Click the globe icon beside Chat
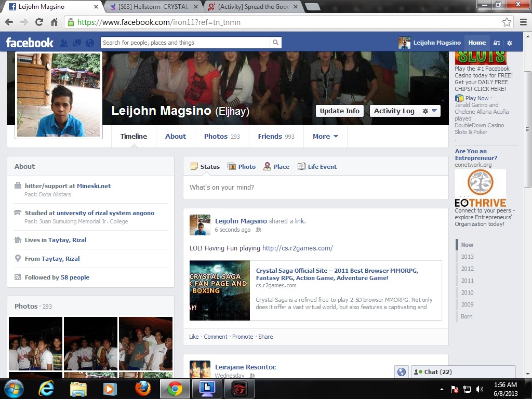 401,372
